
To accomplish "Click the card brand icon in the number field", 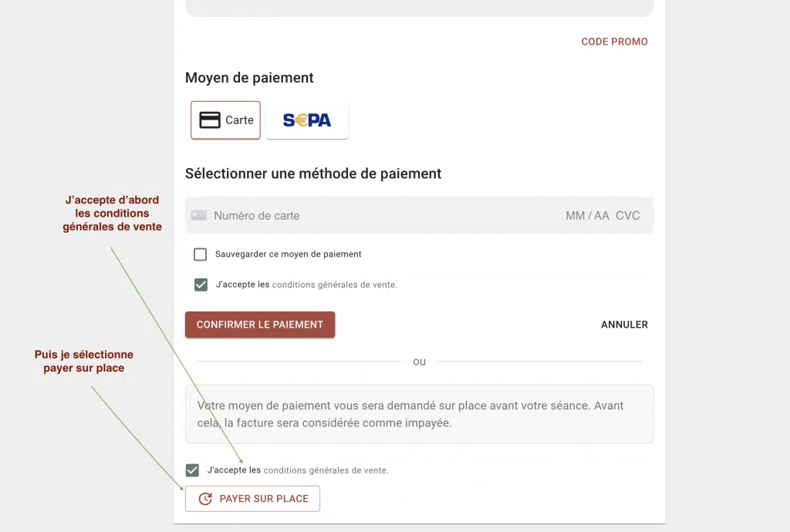I will point(198,215).
